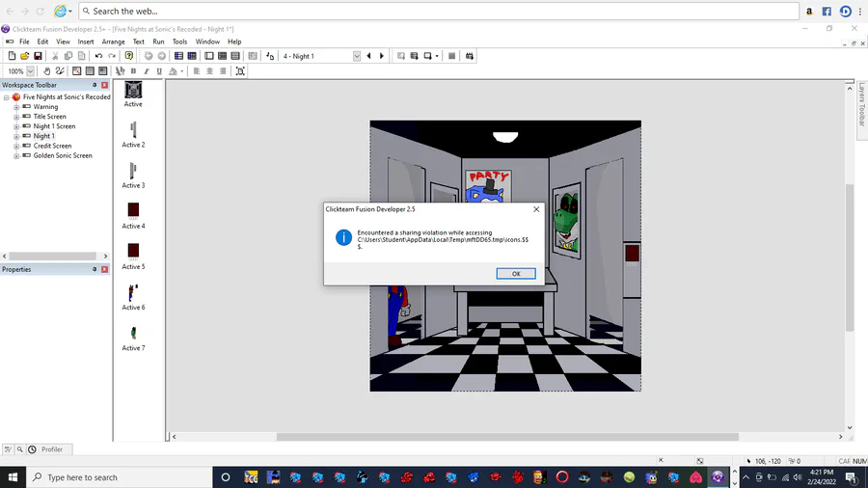Click the Save floppy disk icon

(38, 56)
